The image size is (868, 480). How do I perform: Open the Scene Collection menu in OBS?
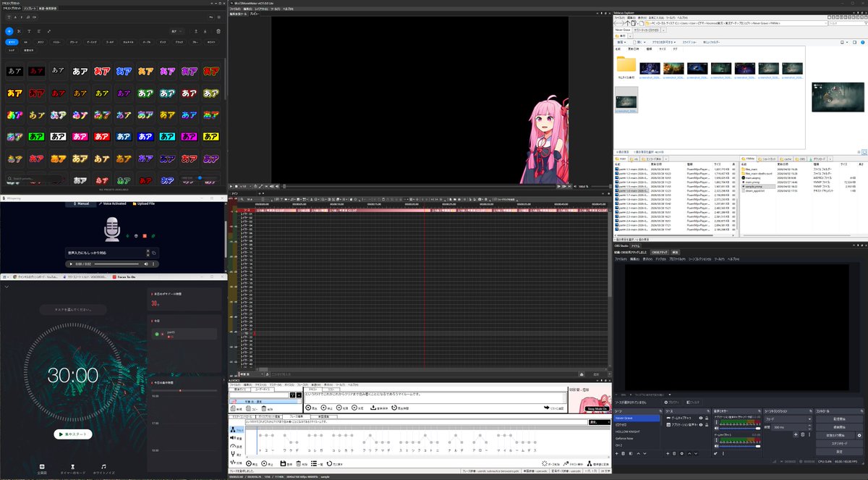[x=699, y=258]
